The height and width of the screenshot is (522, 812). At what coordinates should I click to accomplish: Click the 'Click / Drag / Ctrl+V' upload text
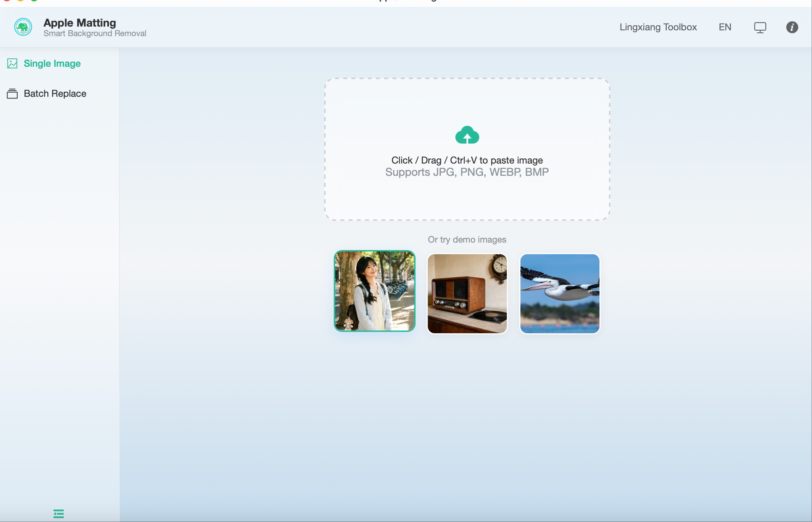point(467,160)
